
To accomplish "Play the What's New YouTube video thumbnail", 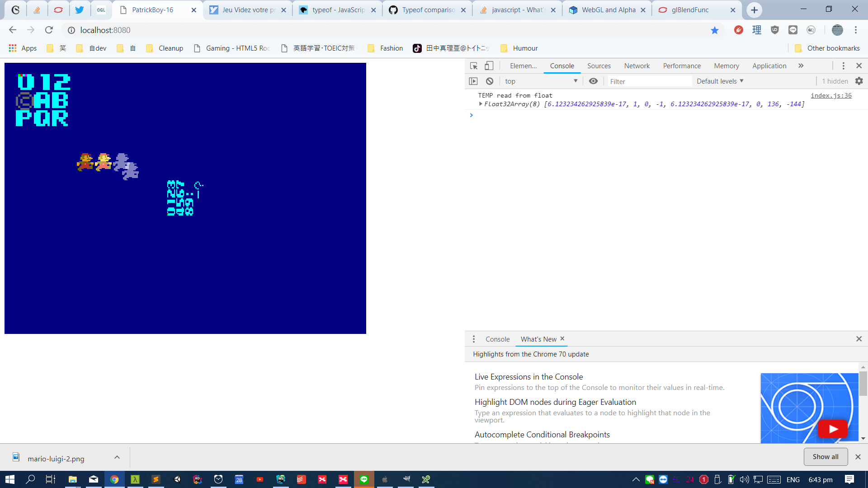I will (832, 429).
